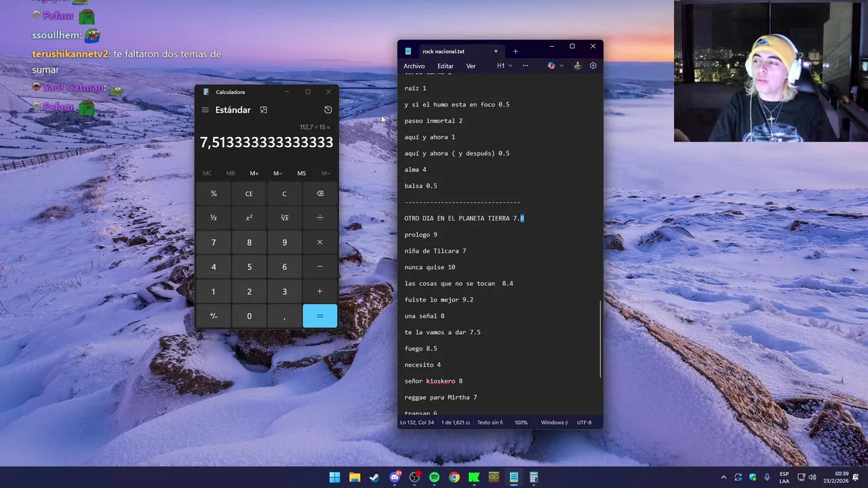Open Discord from the taskbar
Viewport: 868px width, 488px height.
pos(395,477)
